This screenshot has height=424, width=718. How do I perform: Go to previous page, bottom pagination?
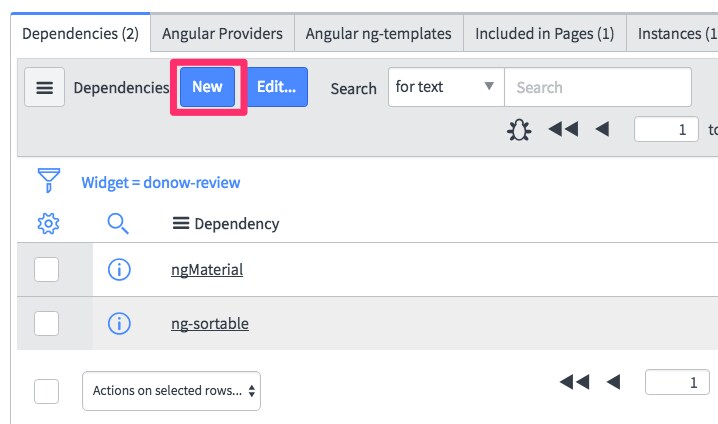(x=613, y=381)
